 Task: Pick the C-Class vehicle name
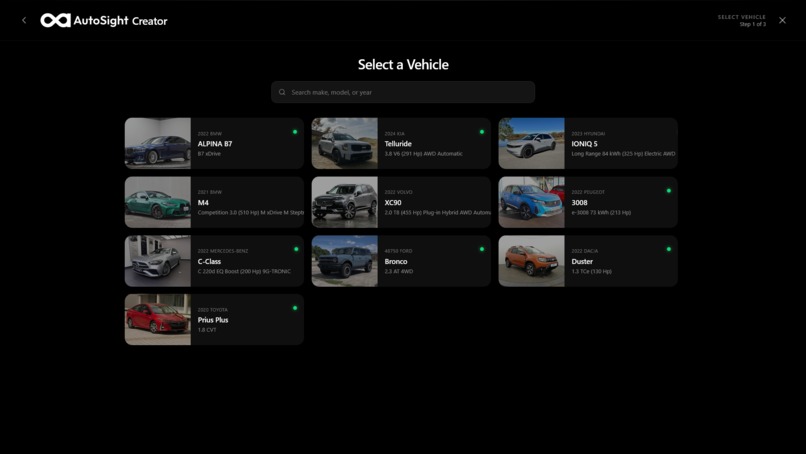(x=209, y=261)
